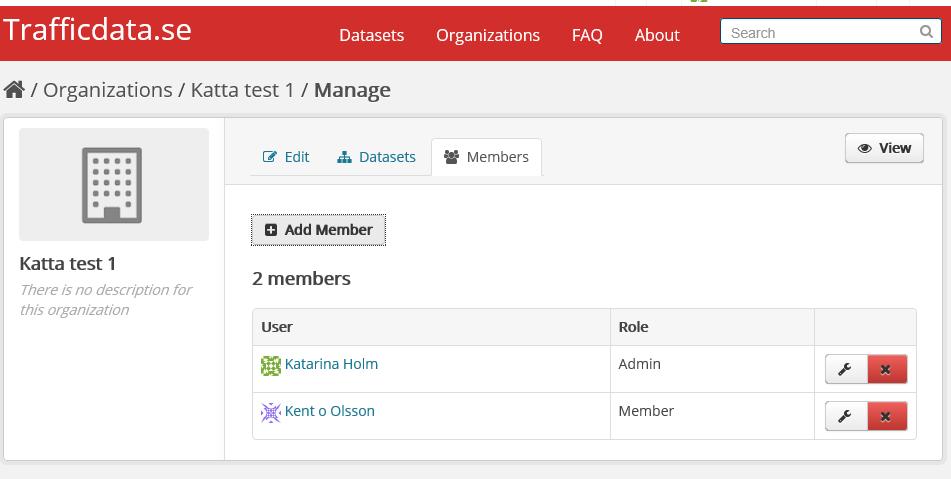Screen dimensions: 951x479
Task: Open Kent o Olsson's profile link
Action: pos(329,410)
